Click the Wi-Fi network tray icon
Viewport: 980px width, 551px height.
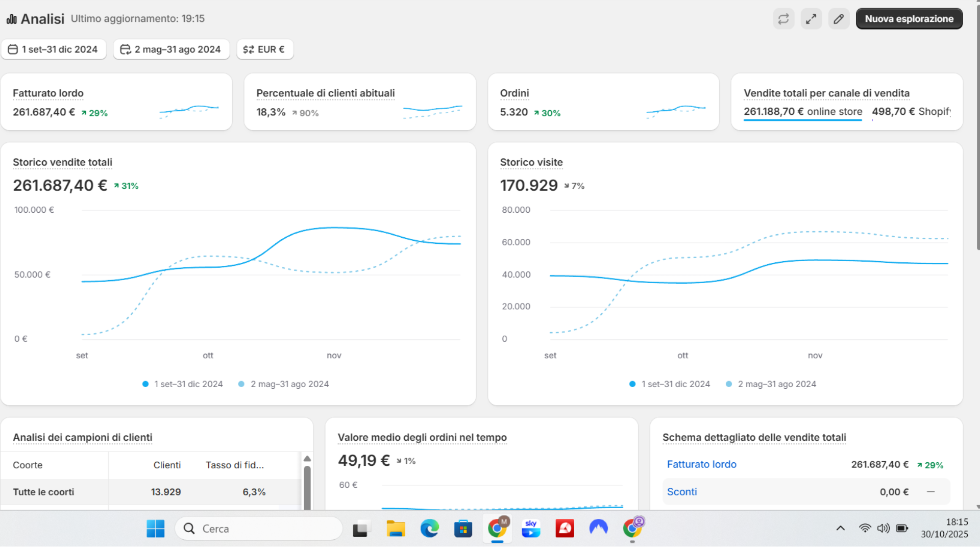865,528
